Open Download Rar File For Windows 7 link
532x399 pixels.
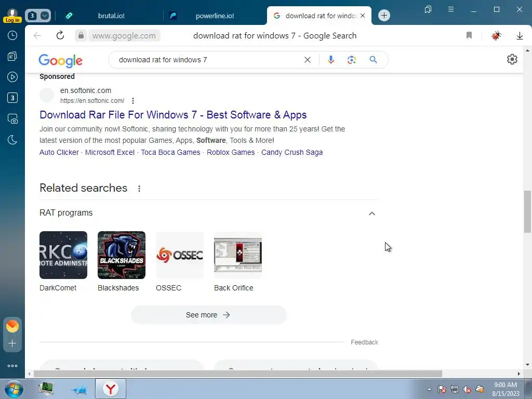pyautogui.click(x=173, y=115)
